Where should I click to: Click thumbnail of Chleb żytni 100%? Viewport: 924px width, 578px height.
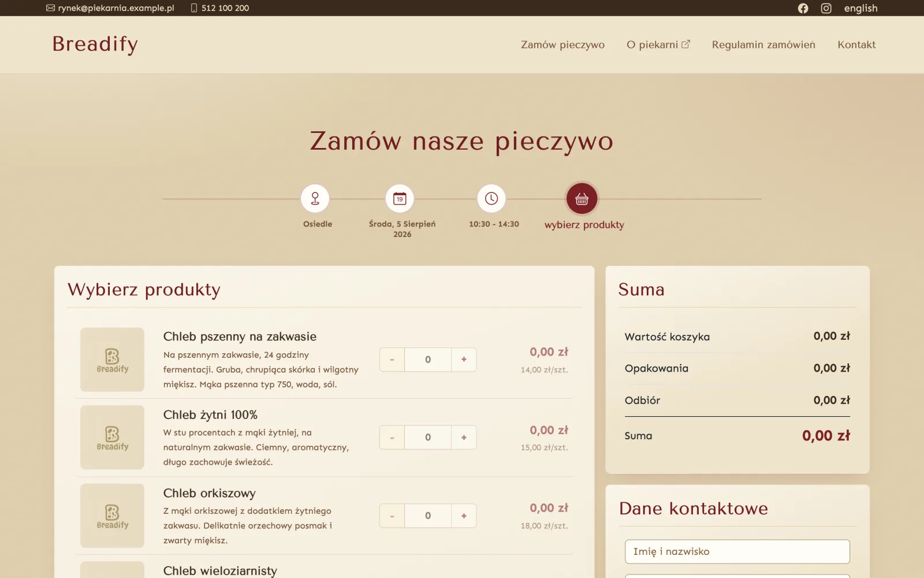pyautogui.click(x=112, y=438)
